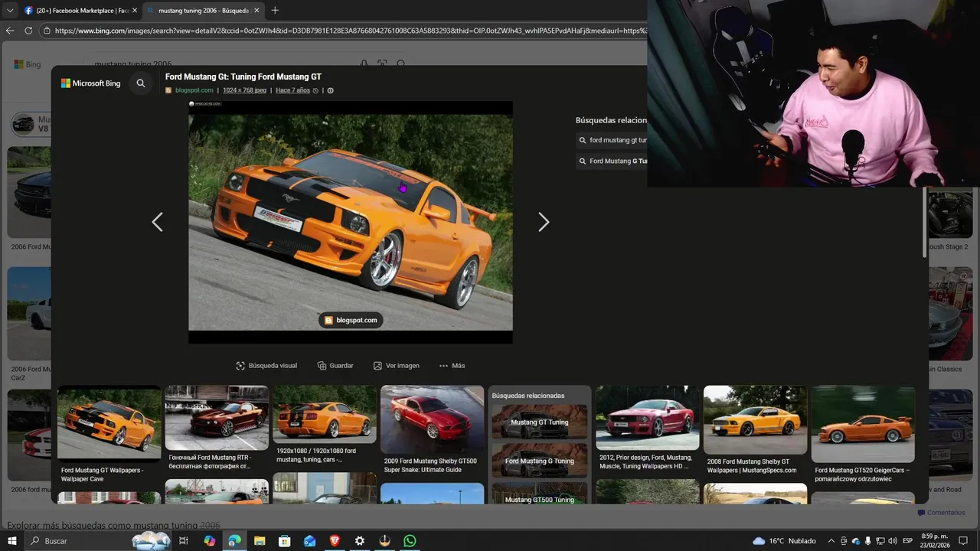This screenshot has height=551, width=980.
Task: Switch to Microsoft Edge on the taskbar
Action: (234, 541)
